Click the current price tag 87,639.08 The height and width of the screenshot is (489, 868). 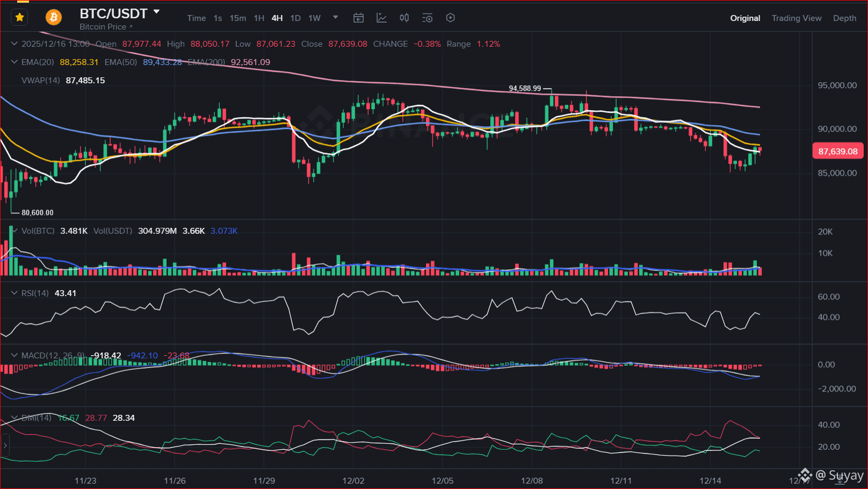(x=838, y=152)
